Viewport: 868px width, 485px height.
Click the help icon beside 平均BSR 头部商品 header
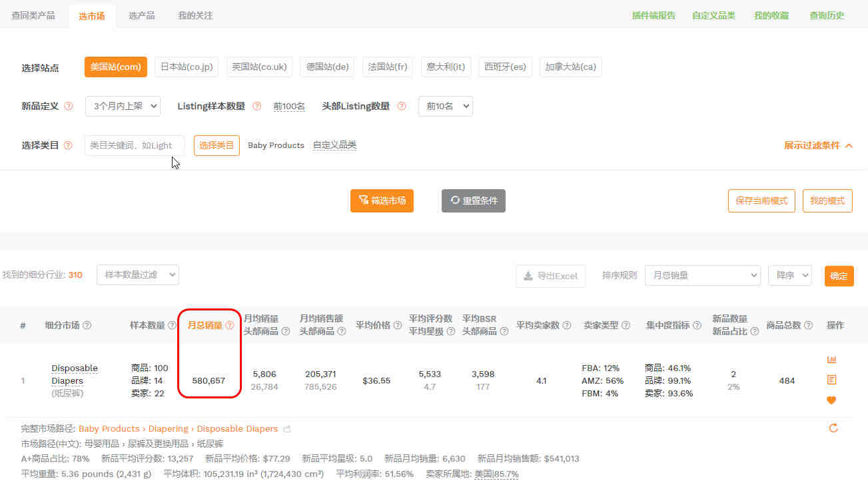pos(504,331)
